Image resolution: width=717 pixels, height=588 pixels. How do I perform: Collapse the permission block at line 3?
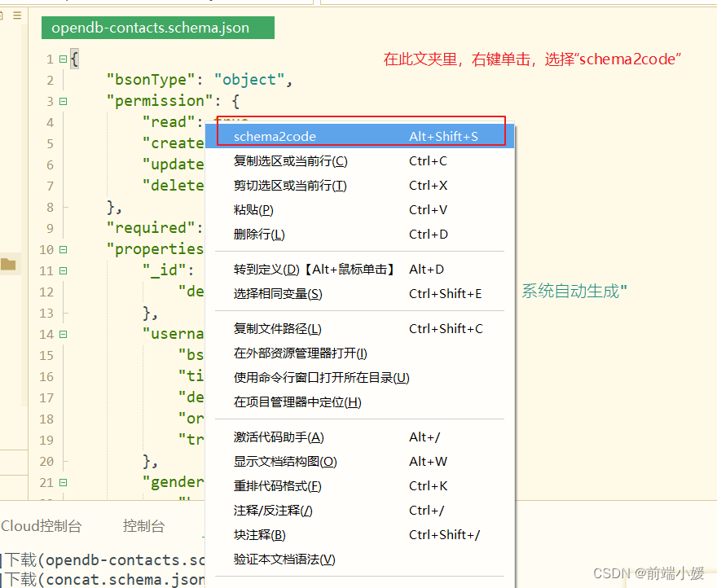click(x=61, y=100)
